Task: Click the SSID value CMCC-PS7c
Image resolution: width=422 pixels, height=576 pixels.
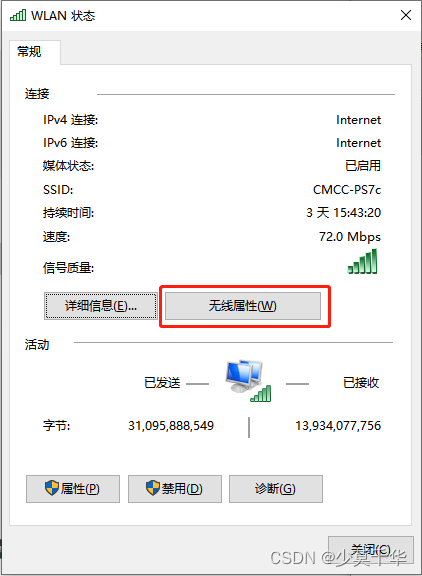Action: point(347,190)
